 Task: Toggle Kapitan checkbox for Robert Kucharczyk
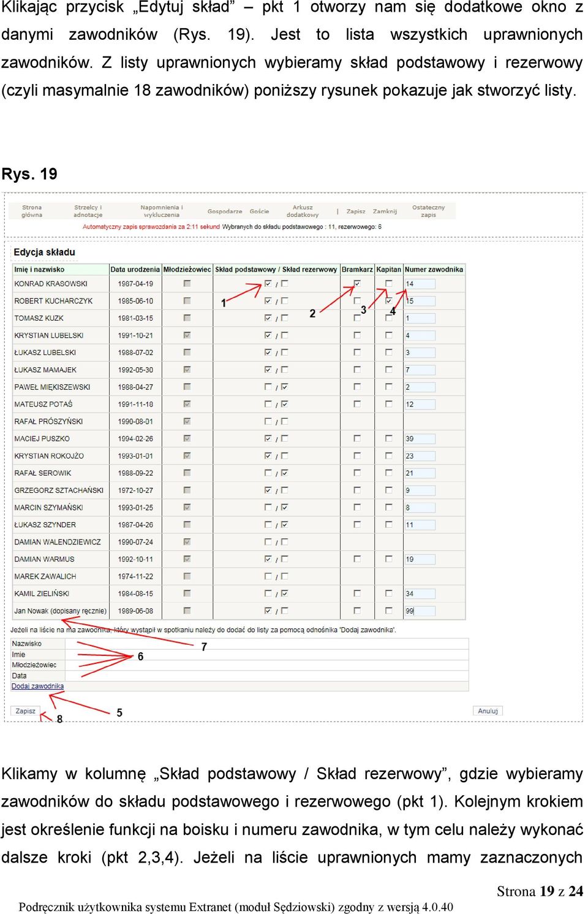click(389, 301)
